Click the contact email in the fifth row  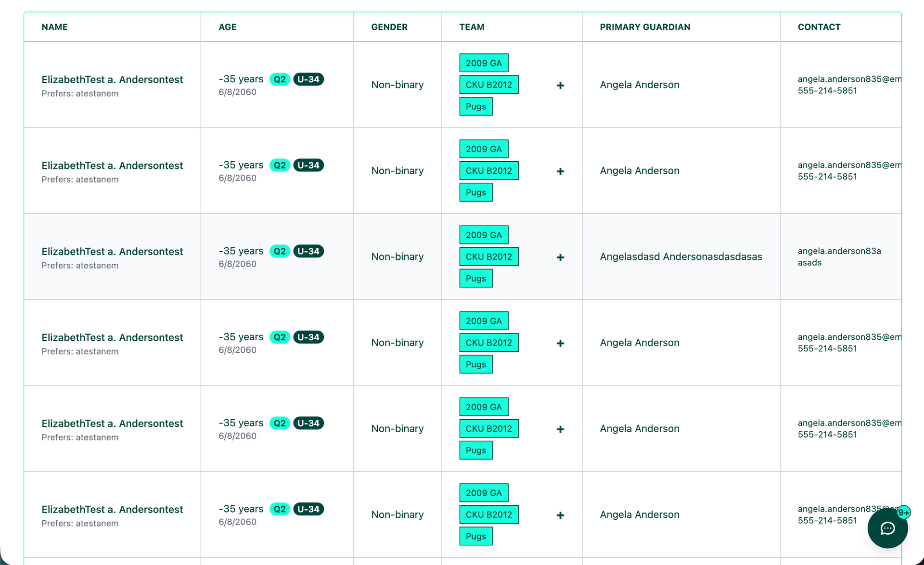tap(849, 423)
